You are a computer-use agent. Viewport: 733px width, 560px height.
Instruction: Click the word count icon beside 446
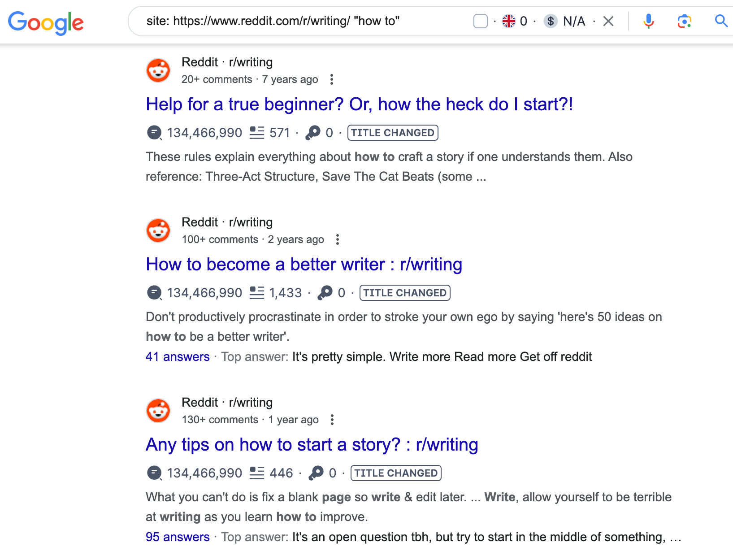(x=257, y=473)
